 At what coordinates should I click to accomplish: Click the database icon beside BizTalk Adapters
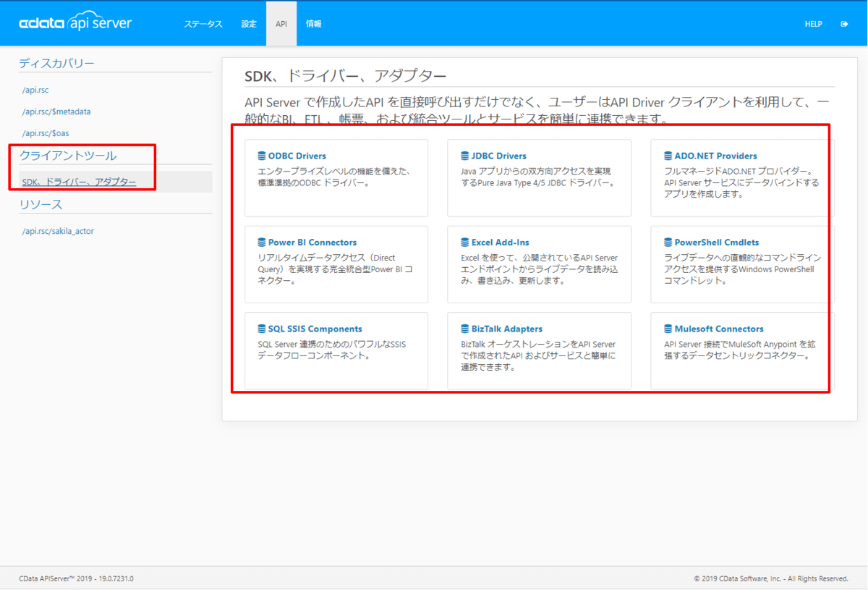click(465, 329)
